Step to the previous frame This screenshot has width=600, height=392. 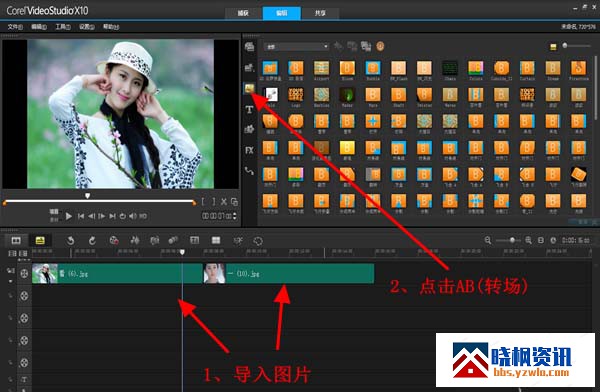(91, 216)
